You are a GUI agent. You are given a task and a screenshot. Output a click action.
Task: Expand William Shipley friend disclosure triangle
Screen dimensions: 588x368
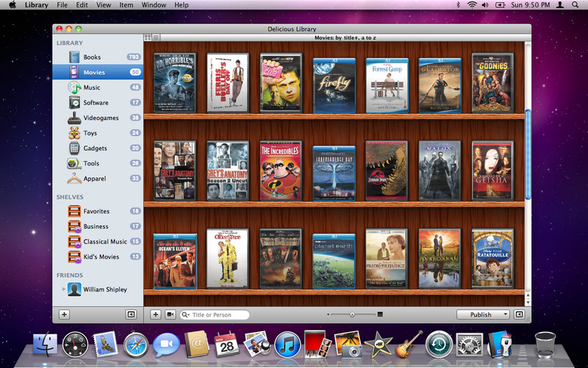click(62, 289)
